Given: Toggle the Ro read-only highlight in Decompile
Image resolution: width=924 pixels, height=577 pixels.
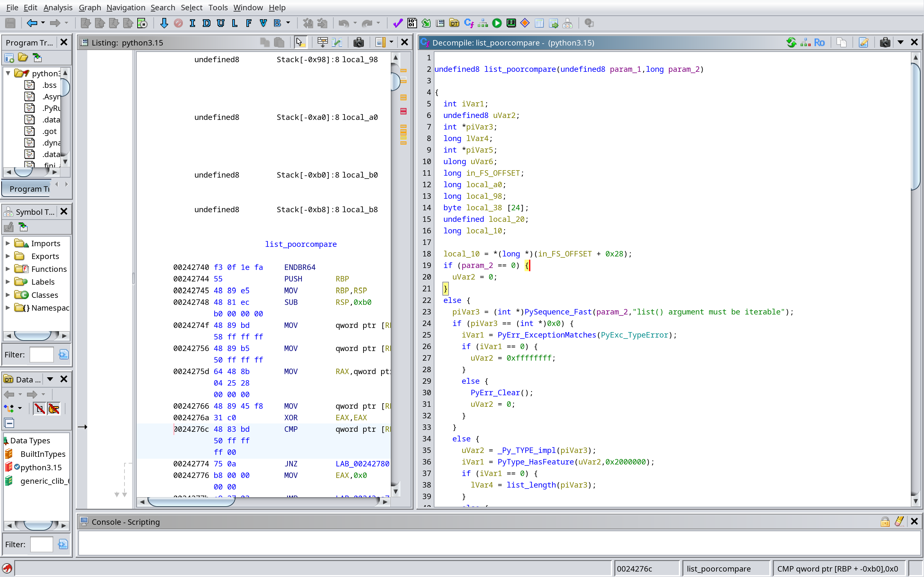Looking at the screenshot, I should (x=819, y=42).
